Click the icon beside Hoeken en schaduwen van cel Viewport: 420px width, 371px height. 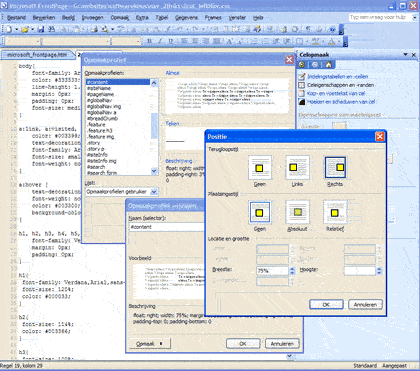pos(302,102)
